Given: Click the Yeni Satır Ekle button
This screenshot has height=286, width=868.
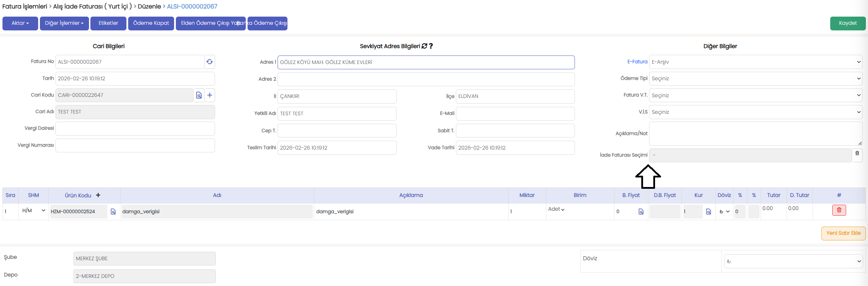Looking at the screenshot, I should tap(843, 233).
